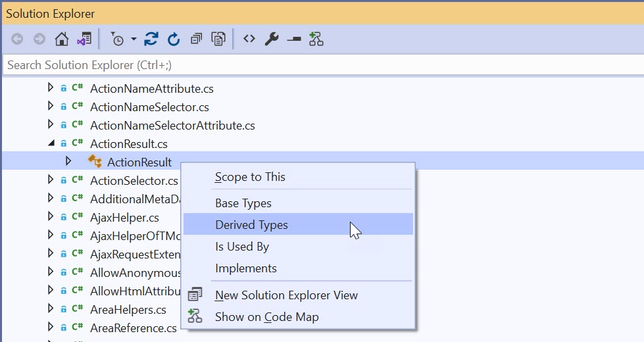Select ActionNameSelector.cs file

pos(149,107)
